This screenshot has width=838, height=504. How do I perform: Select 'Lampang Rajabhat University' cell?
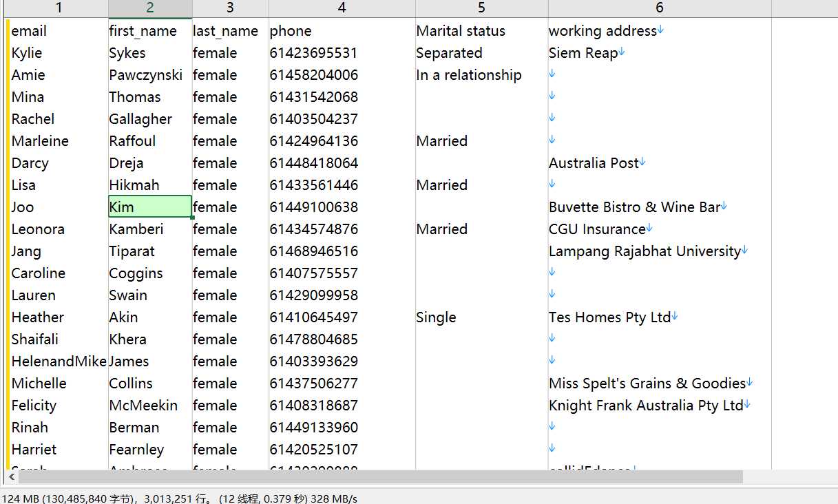660,251
